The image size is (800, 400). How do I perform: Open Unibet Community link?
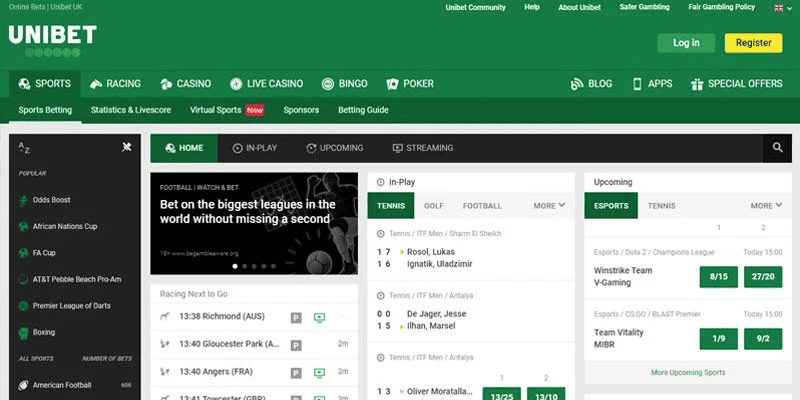476,8
